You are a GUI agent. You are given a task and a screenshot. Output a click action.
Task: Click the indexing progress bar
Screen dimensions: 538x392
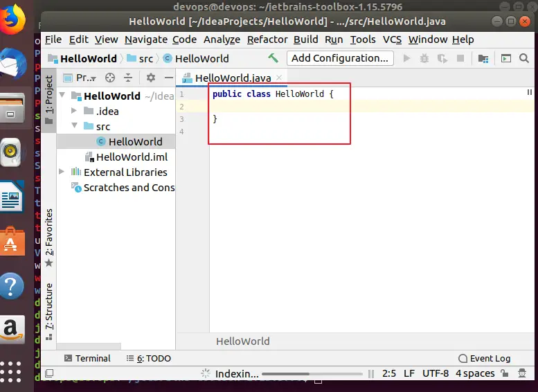pyautogui.click(x=312, y=374)
